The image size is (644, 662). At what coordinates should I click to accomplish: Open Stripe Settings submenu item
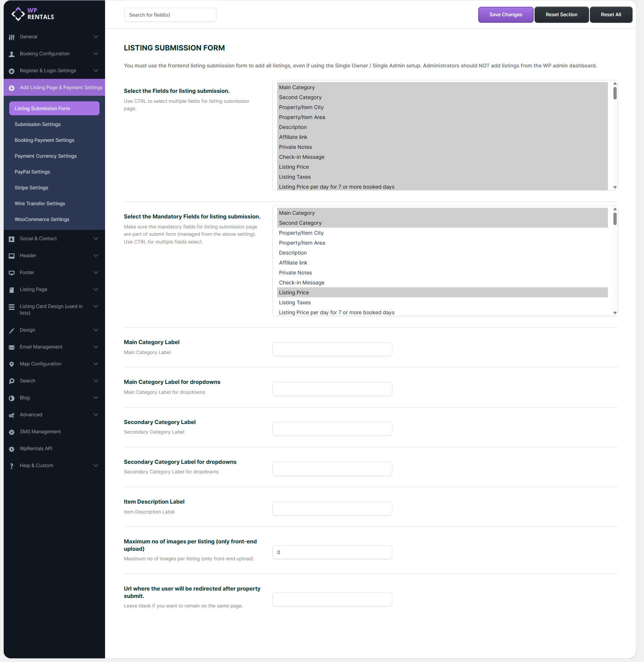click(x=31, y=188)
